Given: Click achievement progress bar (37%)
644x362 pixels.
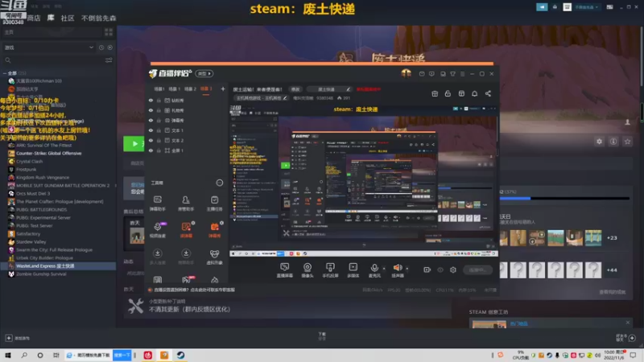Looking at the screenshot, I should click(x=564, y=199).
